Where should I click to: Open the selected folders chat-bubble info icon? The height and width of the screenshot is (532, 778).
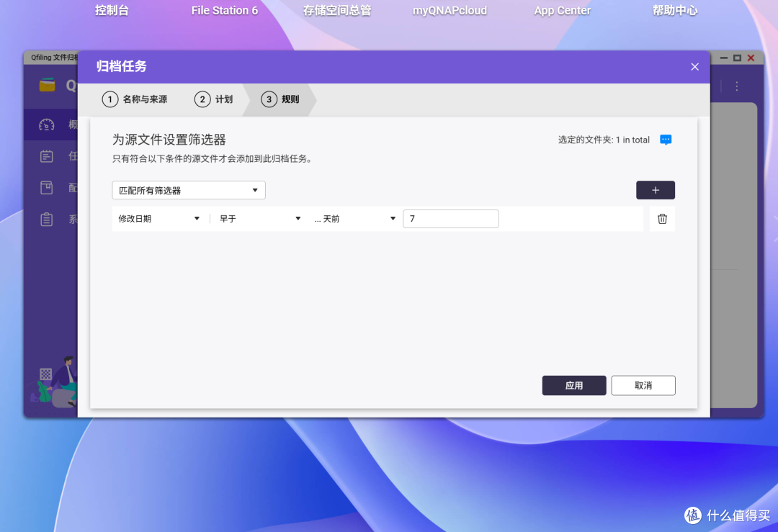(x=666, y=140)
